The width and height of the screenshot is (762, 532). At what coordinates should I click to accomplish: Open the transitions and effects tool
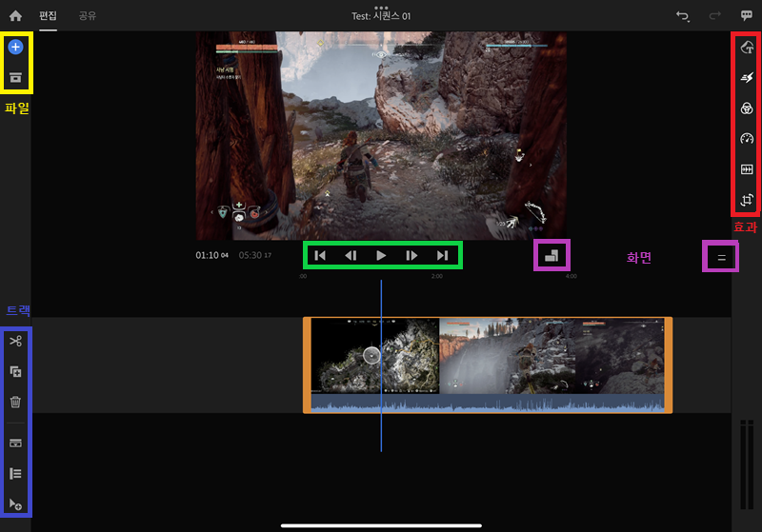click(747, 77)
